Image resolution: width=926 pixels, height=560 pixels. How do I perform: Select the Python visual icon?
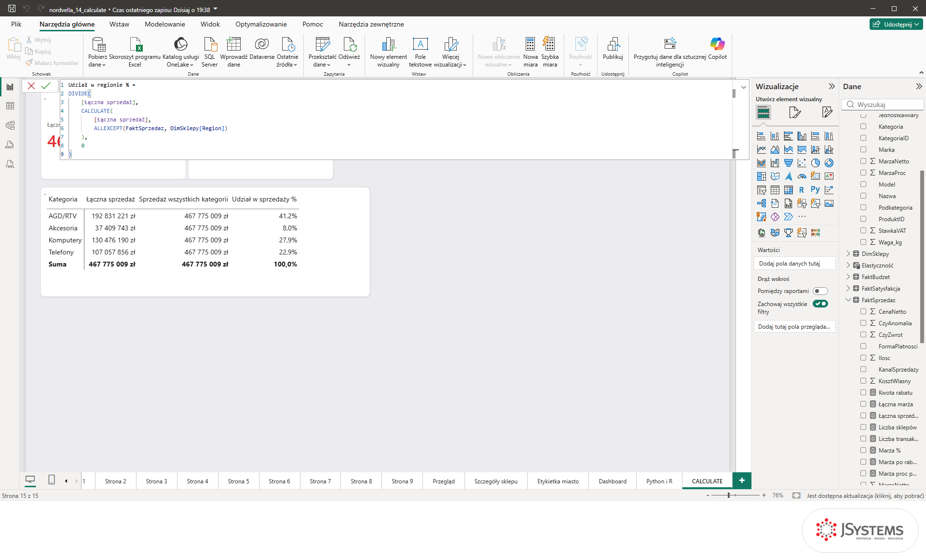tap(815, 190)
